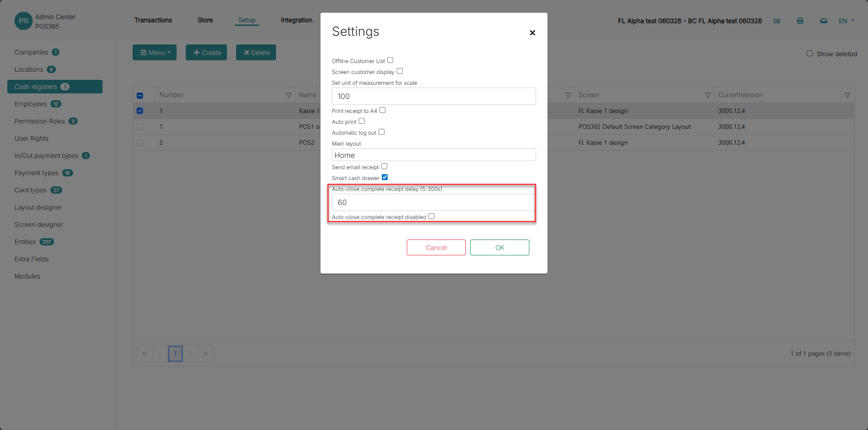The image size is (868, 430).
Task: Click the Create button
Action: [206, 53]
